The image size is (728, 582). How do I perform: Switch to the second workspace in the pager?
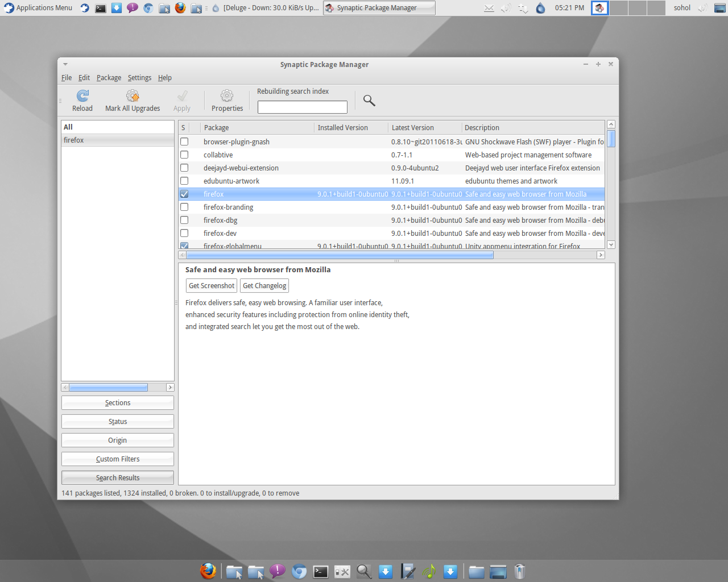[619, 8]
